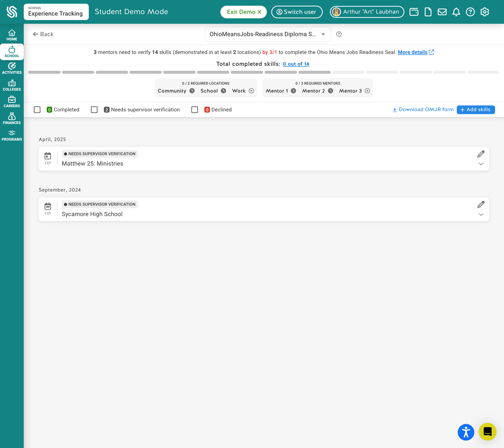Open the More details link

click(416, 52)
